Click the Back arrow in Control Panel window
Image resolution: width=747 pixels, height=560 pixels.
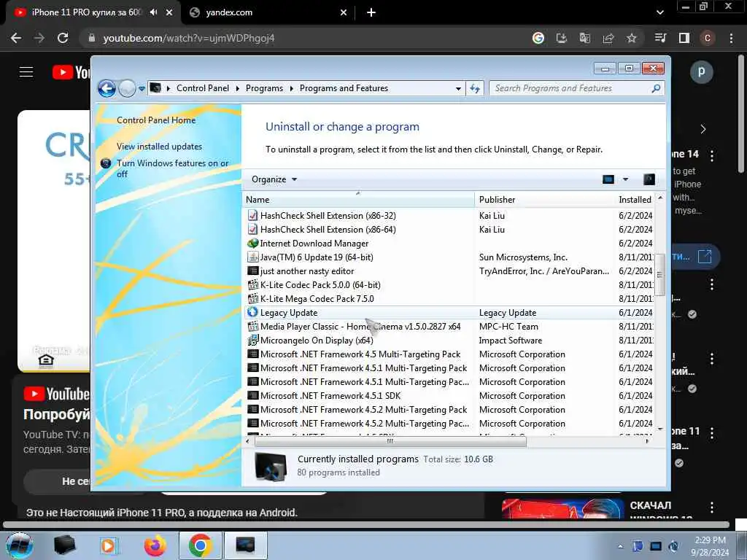coord(107,88)
